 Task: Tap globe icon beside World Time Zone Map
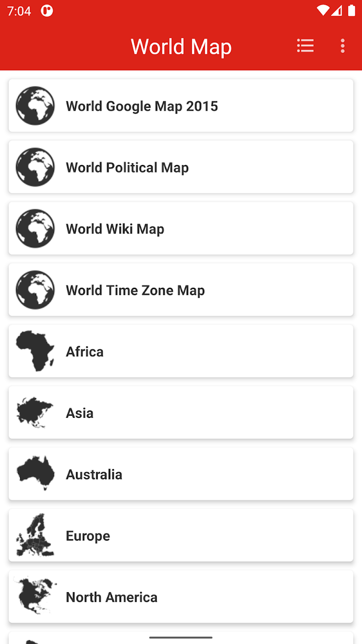[x=35, y=290]
